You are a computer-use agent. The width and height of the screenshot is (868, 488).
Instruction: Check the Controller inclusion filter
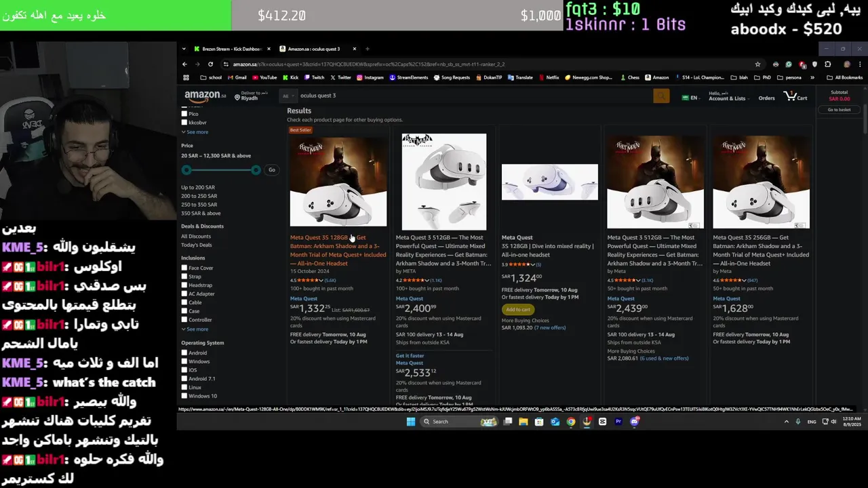(184, 320)
